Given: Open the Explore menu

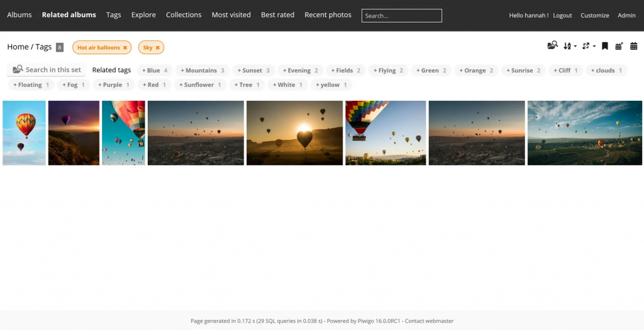Looking at the screenshot, I should [x=143, y=15].
